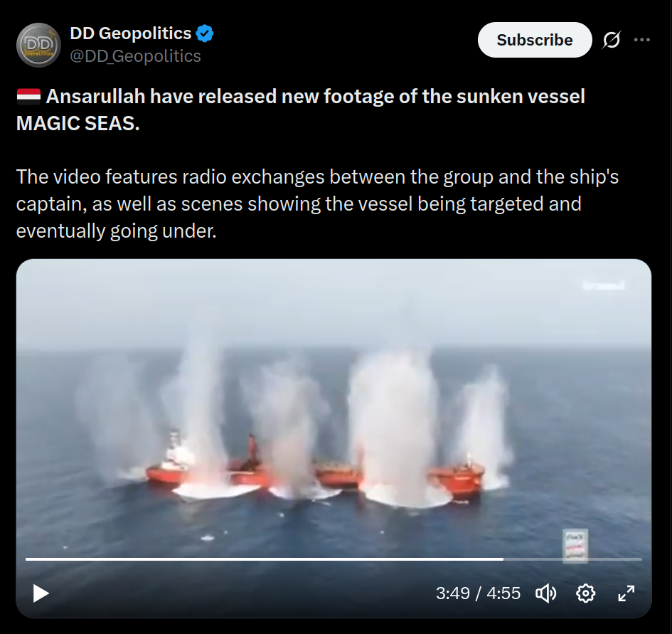Click the 3:49 / 4:55 time display
The image size is (672, 634).
pyautogui.click(x=479, y=593)
